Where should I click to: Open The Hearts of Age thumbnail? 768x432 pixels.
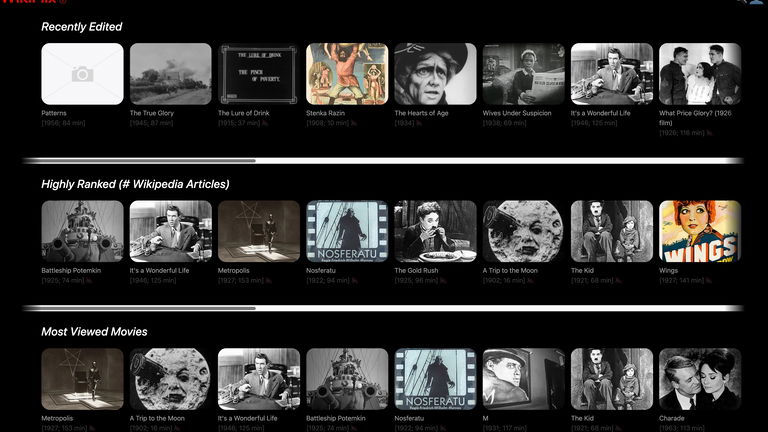click(435, 74)
